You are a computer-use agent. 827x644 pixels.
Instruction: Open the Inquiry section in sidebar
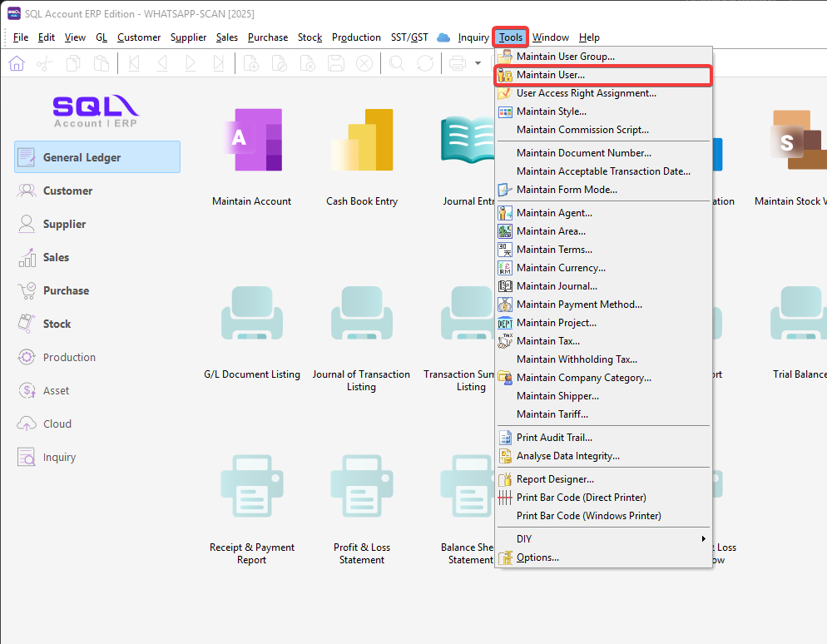(x=59, y=457)
